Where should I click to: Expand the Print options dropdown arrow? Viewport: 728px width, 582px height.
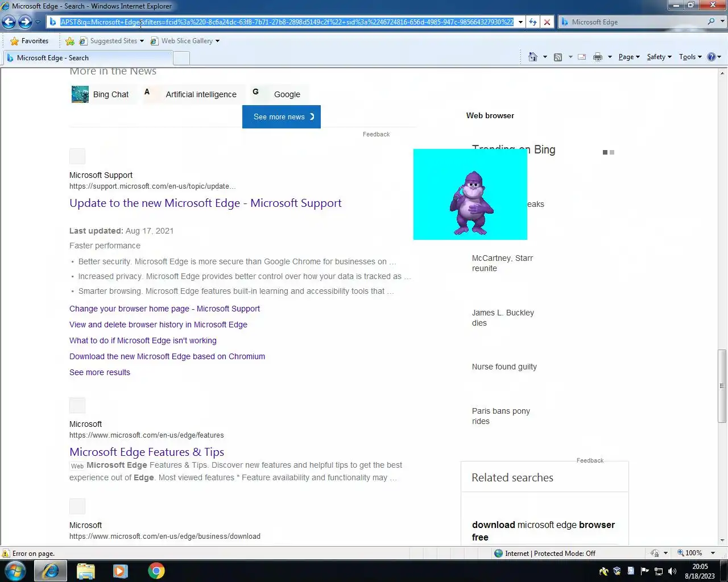click(x=610, y=57)
